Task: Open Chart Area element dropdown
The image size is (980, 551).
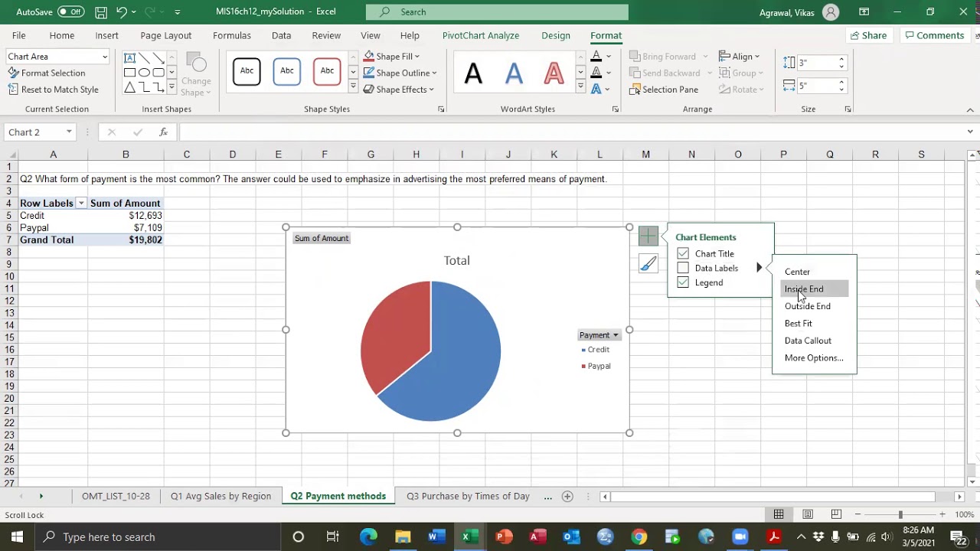Action: point(105,57)
